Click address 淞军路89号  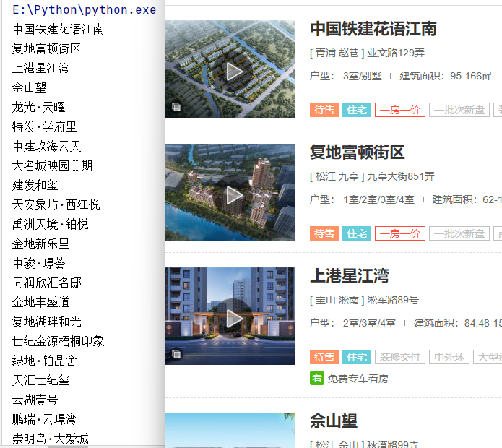click(x=393, y=300)
